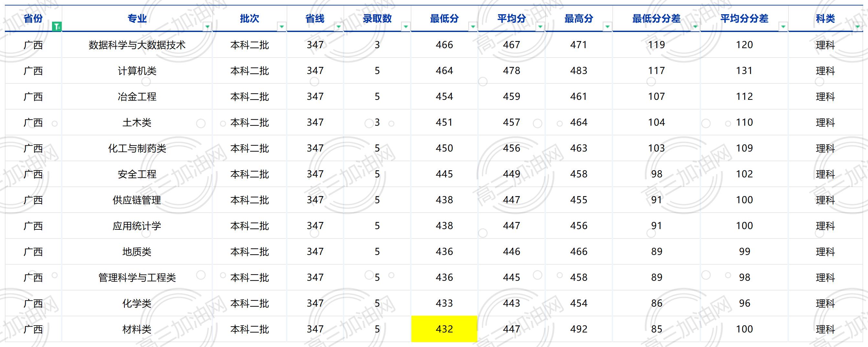The image size is (868, 347).
Task: Select the 应用统计学 cell
Action: [137, 226]
